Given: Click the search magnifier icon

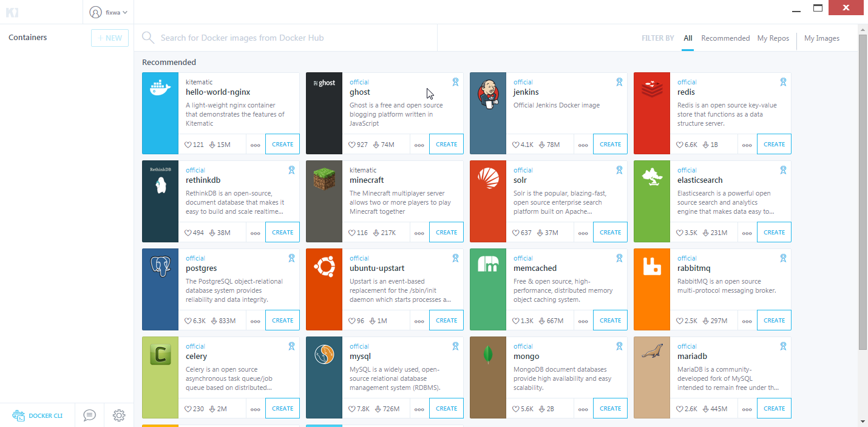Looking at the screenshot, I should click(147, 38).
